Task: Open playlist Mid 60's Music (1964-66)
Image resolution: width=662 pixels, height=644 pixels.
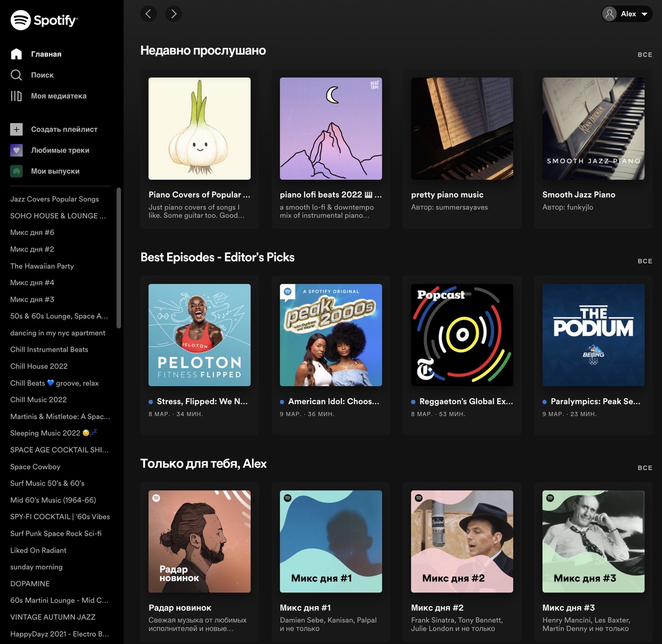Action: (53, 500)
